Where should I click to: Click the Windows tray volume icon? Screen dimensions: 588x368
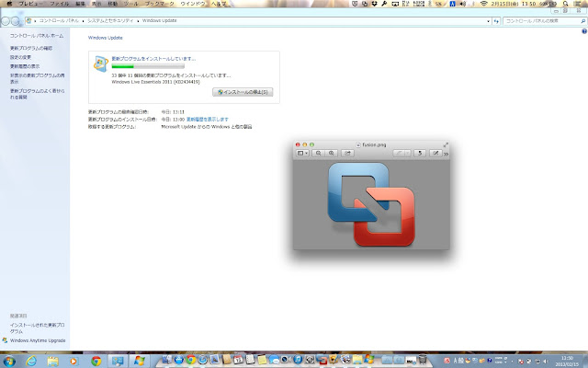(x=545, y=362)
